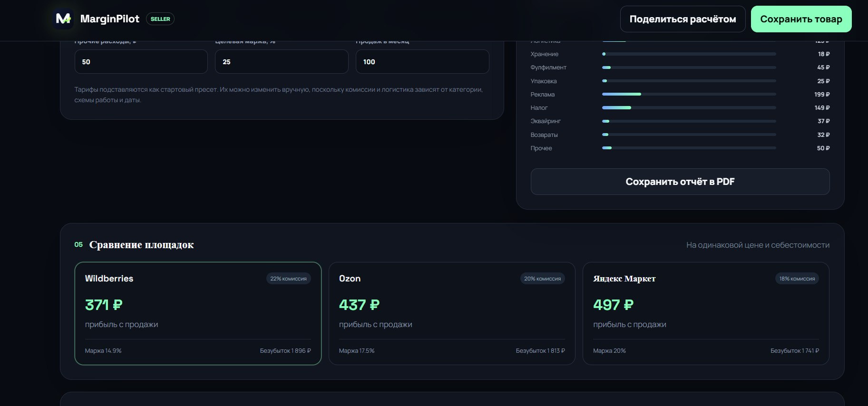This screenshot has height=406, width=868.
Task: Click the target margin field showing 25
Action: pyautogui.click(x=282, y=62)
